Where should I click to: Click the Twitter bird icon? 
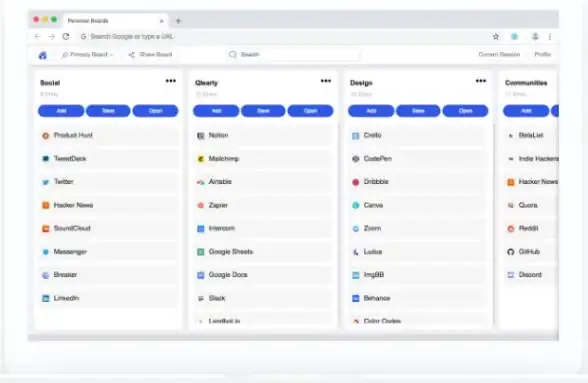point(46,182)
